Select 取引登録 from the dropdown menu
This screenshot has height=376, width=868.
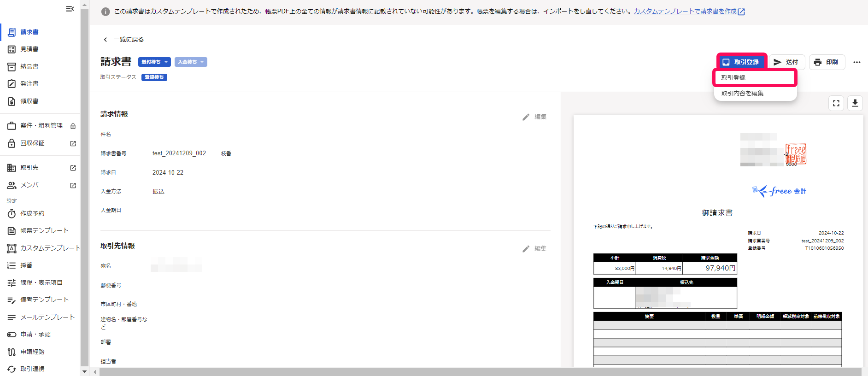754,78
